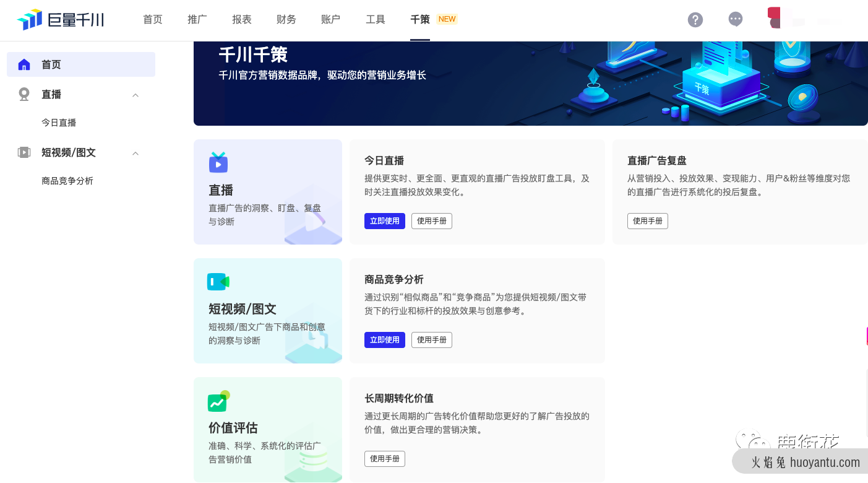868x483 pixels.
Task: Click 使用手册 under 直播广告复盘
Action: (648, 221)
